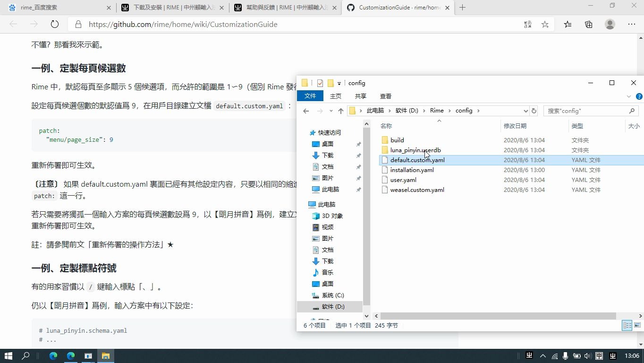
Task: Open File Explorer from the taskbar
Action: [x=106, y=356]
